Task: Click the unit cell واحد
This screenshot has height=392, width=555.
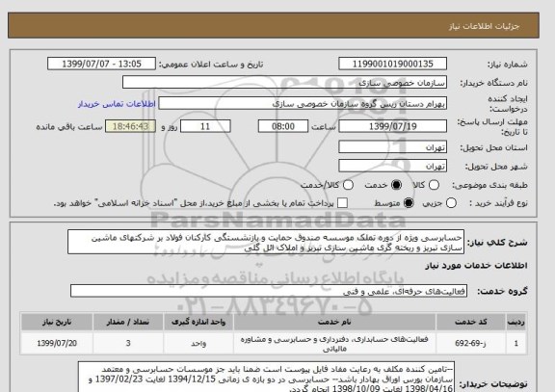Action: click(x=198, y=343)
